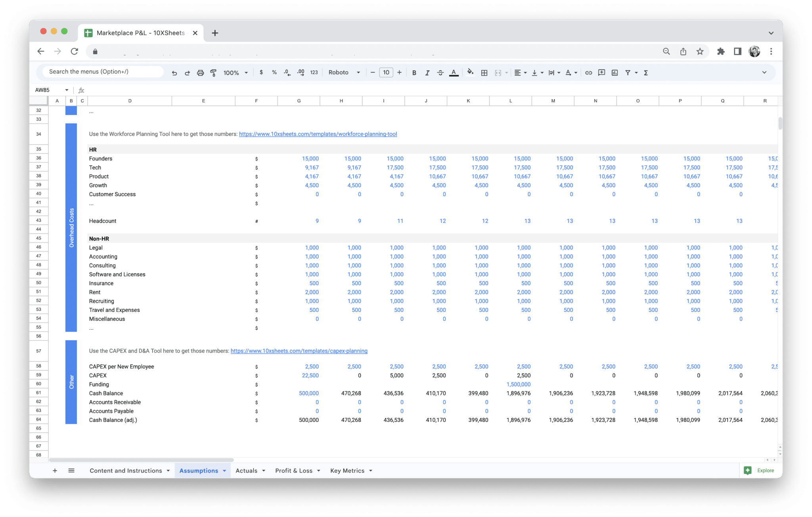Open the text color picker
The width and height of the screenshot is (812, 517).
pos(454,73)
